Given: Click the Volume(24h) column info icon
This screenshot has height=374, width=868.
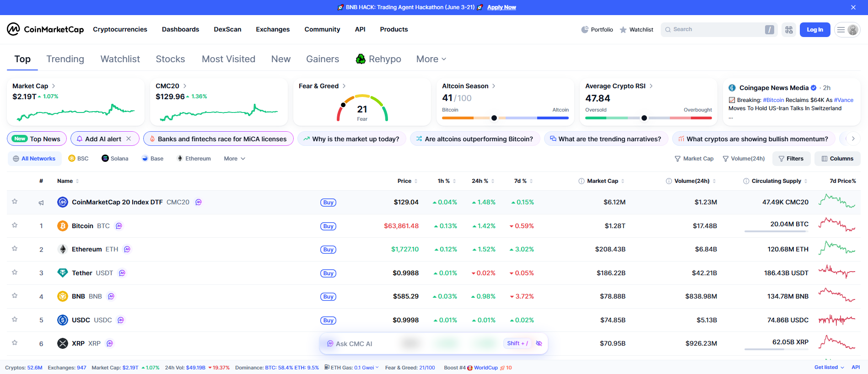Looking at the screenshot, I should (x=669, y=181).
